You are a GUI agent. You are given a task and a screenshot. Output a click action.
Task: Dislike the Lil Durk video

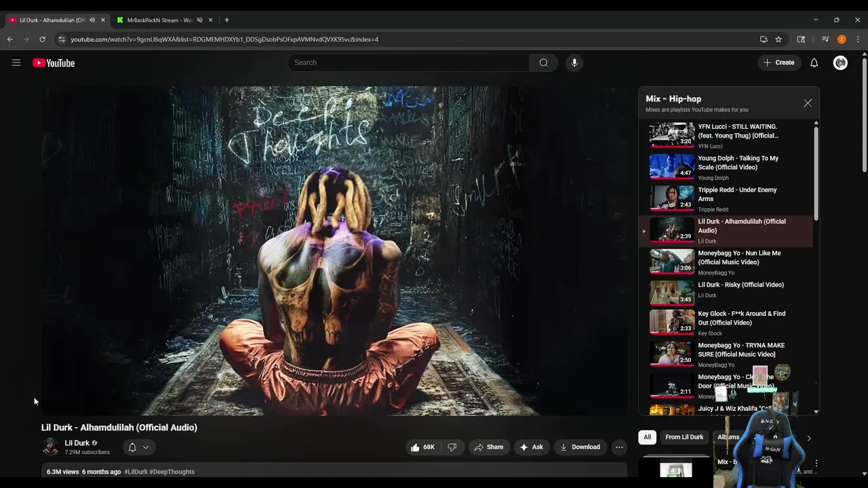click(x=452, y=447)
